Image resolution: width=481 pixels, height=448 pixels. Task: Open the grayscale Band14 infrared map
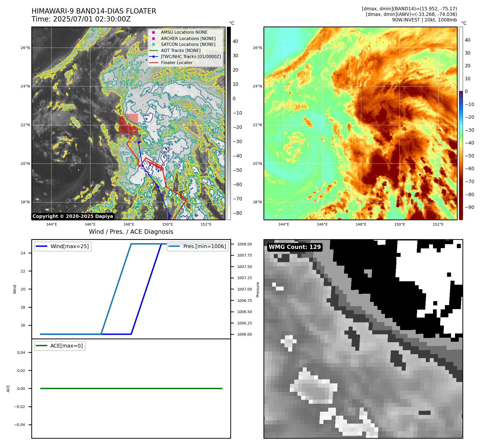click(128, 123)
